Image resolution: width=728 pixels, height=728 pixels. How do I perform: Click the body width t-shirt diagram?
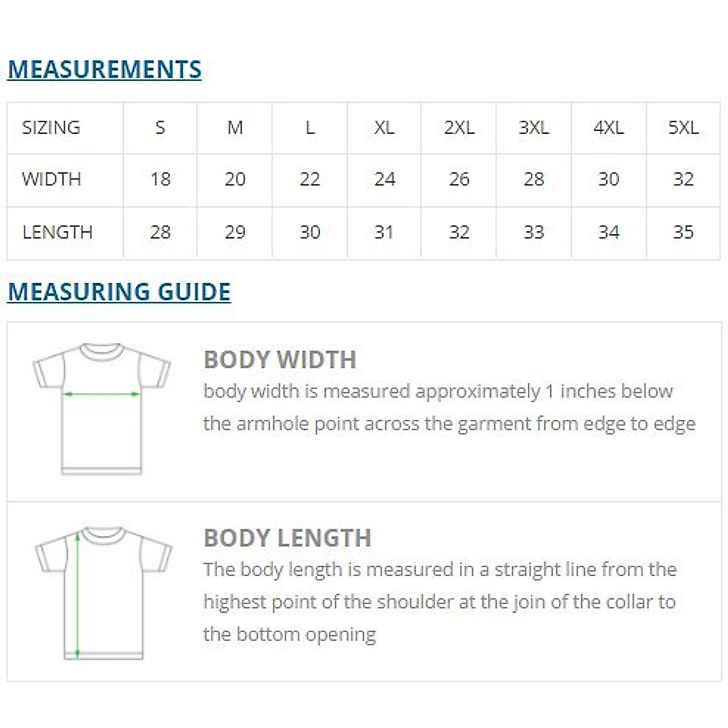click(102, 408)
